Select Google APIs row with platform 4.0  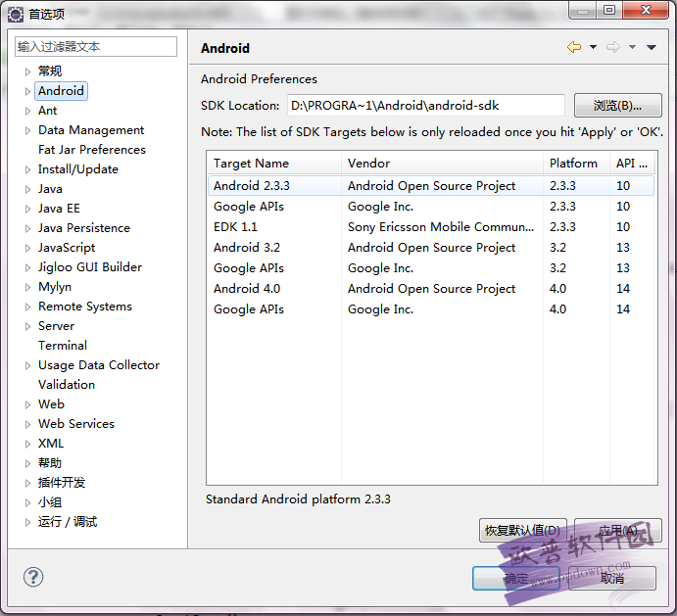tap(431, 309)
